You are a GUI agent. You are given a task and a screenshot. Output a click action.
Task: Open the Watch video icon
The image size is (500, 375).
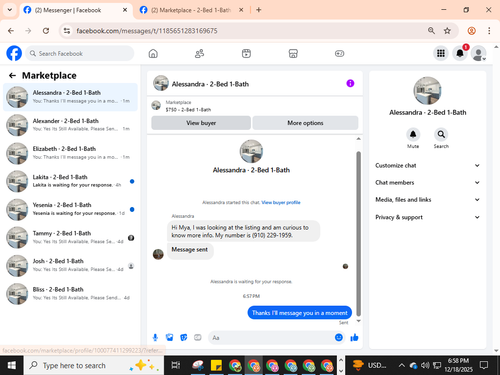click(246, 53)
